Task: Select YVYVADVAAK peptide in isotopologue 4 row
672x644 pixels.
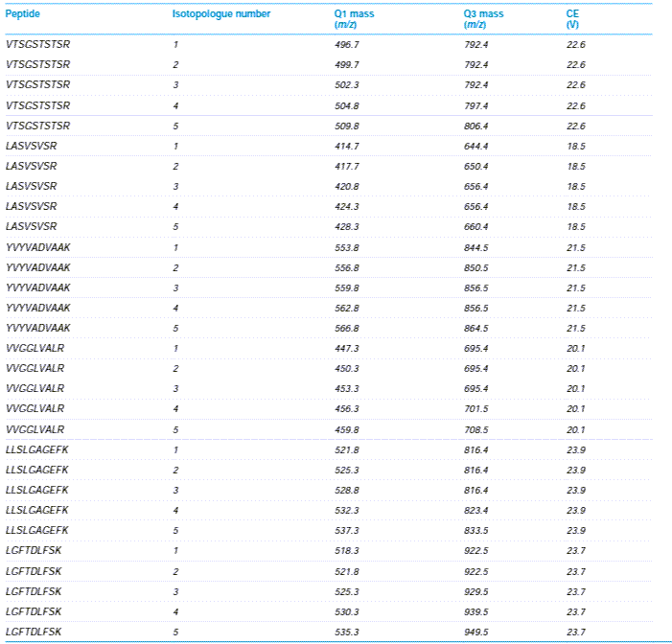Action: pos(37,308)
